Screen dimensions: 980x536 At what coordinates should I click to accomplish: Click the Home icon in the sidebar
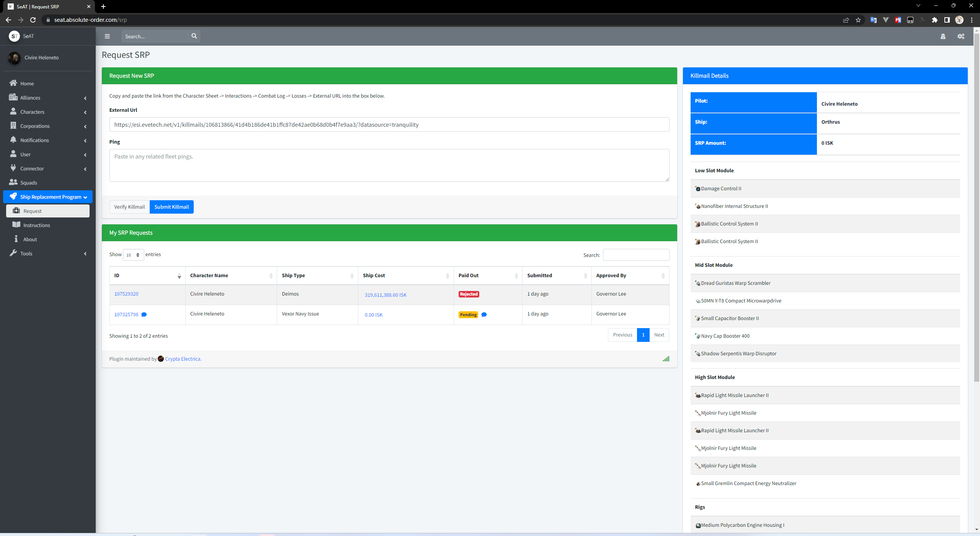[x=13, y=83]
